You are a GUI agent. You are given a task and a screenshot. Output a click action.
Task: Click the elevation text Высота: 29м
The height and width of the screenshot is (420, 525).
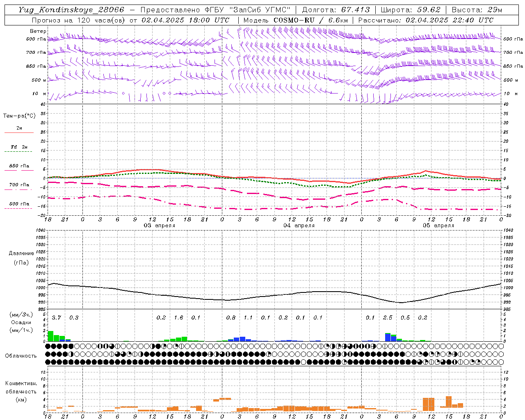tap(477, 10)
